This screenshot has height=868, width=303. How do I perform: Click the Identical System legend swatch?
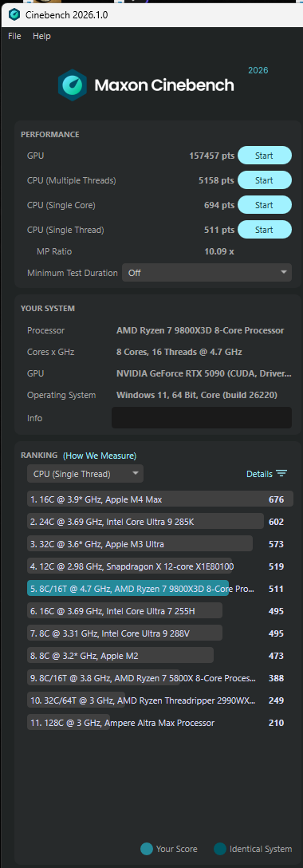click(x=219, y=849)
